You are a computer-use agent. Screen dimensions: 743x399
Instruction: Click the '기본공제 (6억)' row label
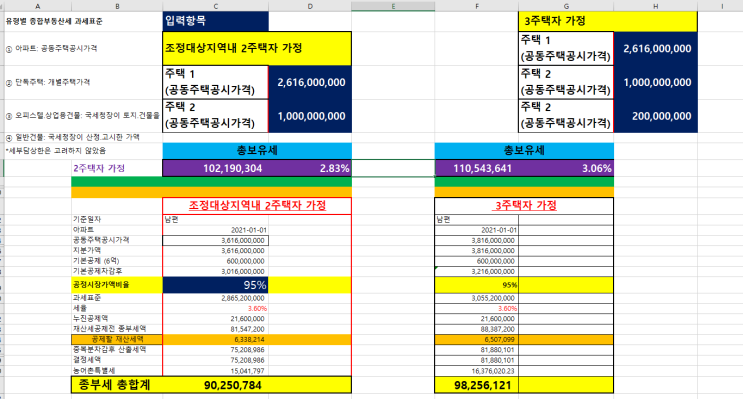pyautogui.click(x=96, y=261)
